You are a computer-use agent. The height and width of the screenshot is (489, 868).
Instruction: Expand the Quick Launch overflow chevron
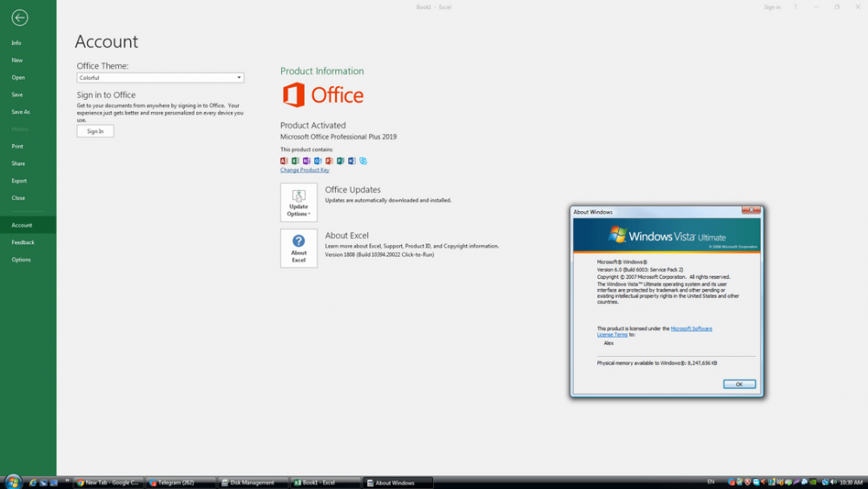click(x=67, y=479)
